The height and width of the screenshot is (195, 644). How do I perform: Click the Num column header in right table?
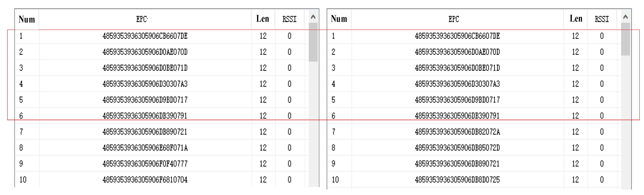(339, 19)
